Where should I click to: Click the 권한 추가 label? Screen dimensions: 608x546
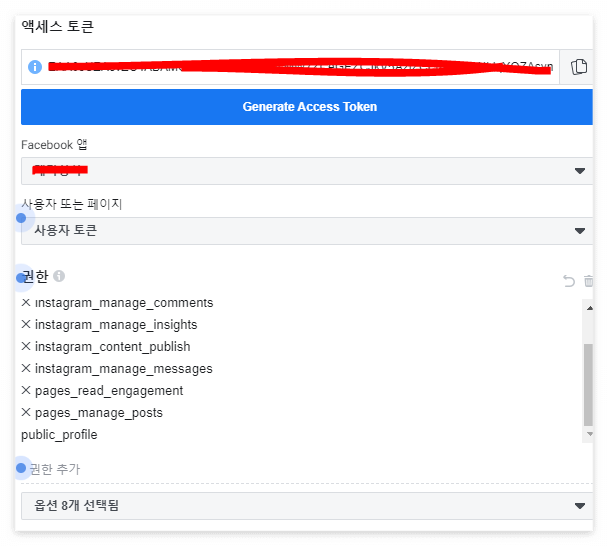click(55, 469)
